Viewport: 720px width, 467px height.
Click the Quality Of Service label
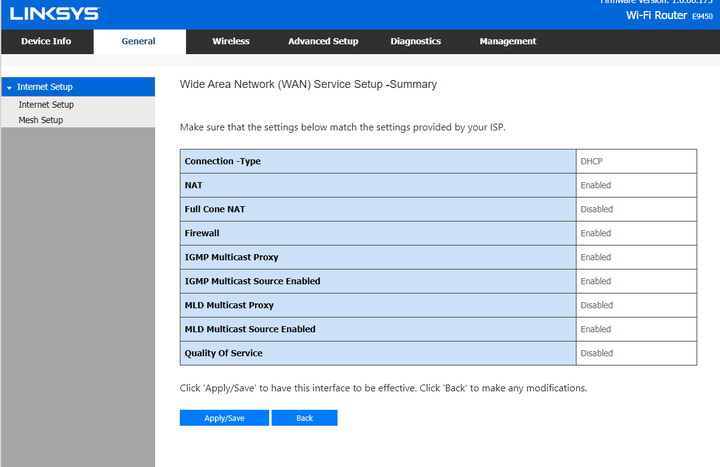[x=223, y=353]
